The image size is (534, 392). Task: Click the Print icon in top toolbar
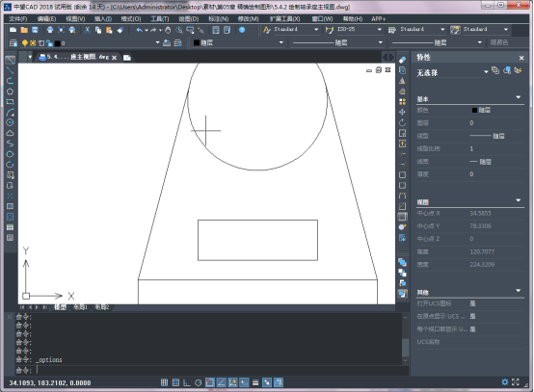(x=50, y=30)
